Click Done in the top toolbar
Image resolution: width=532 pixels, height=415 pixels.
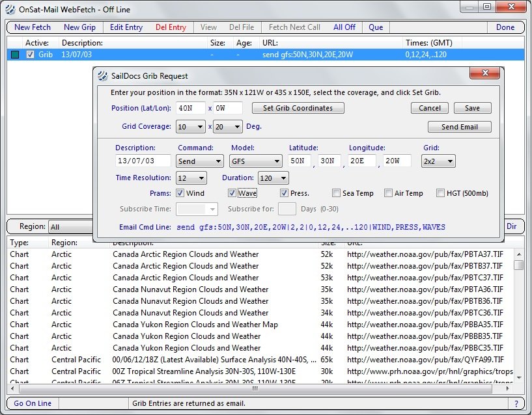505,27
